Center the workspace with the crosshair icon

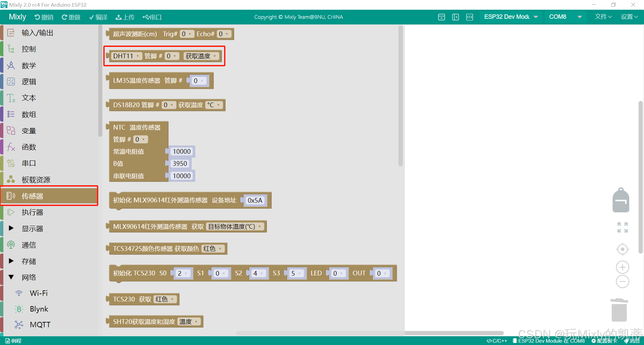tap(622, 249)
